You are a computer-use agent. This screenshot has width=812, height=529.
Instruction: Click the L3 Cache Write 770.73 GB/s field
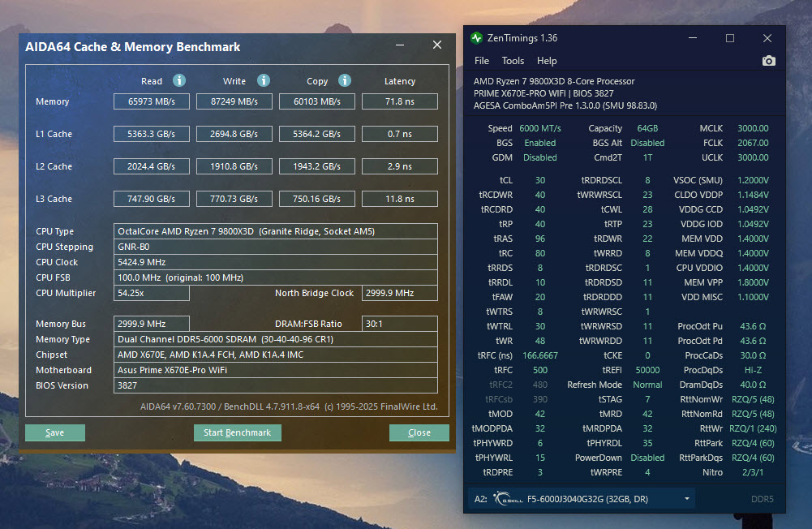tap(234, 199)
